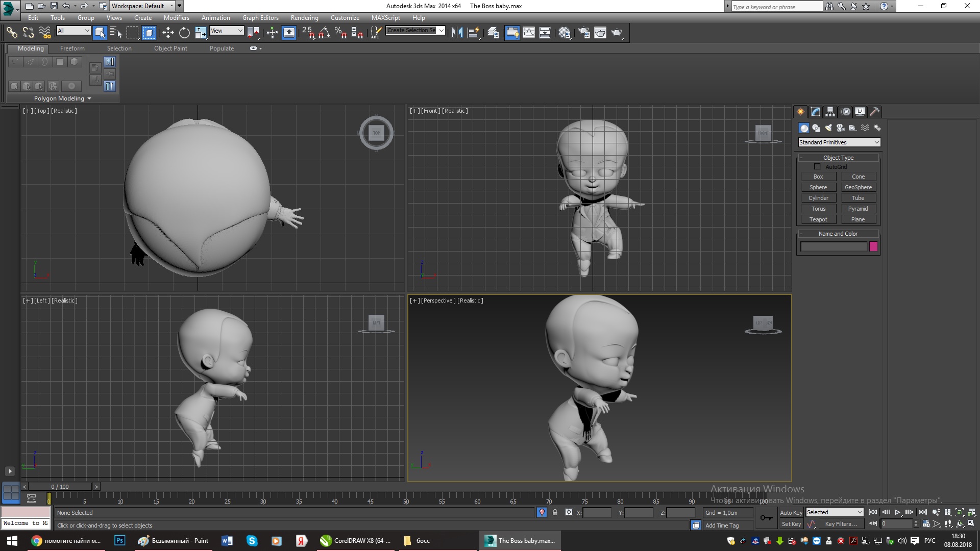
Task: Expand the Polygon Modeling panel arrow
Action: 89,98
